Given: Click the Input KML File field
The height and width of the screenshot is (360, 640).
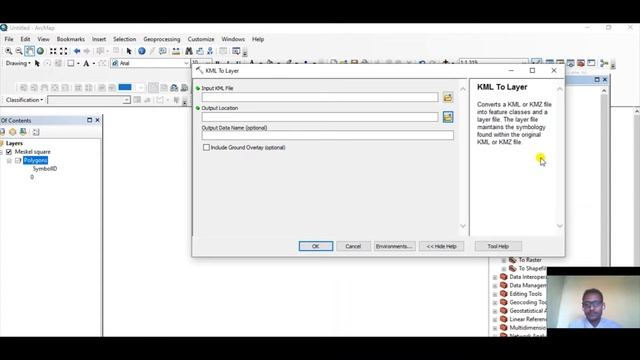Looking at the screenshot, I should pos(320,97).
